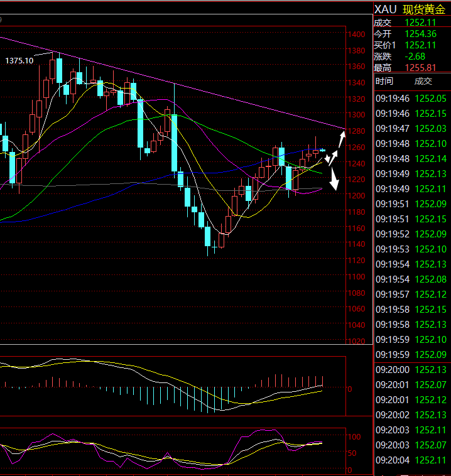Click the 1400 price axis label
This screenshot has height=476, width=451.
[x=357, y=35]
